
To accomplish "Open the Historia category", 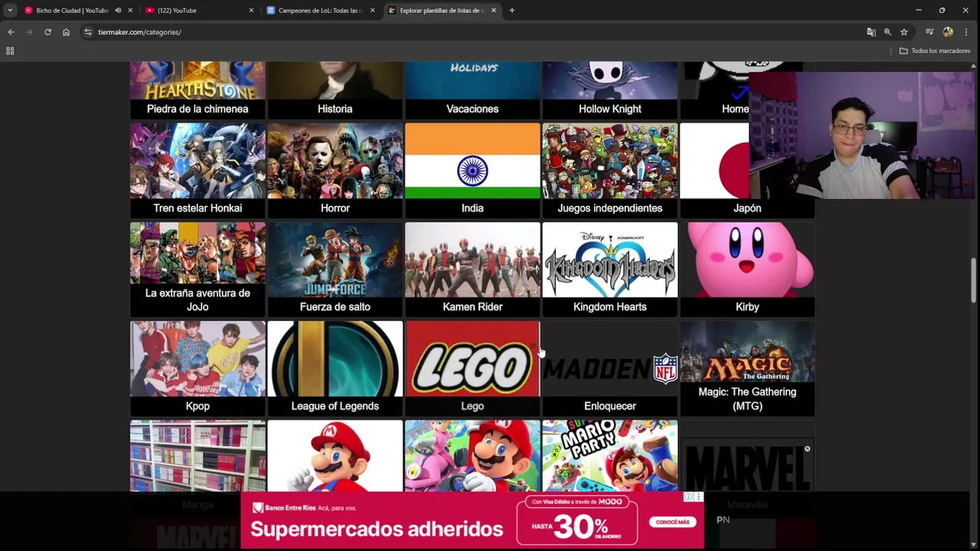I will point(335,90).
